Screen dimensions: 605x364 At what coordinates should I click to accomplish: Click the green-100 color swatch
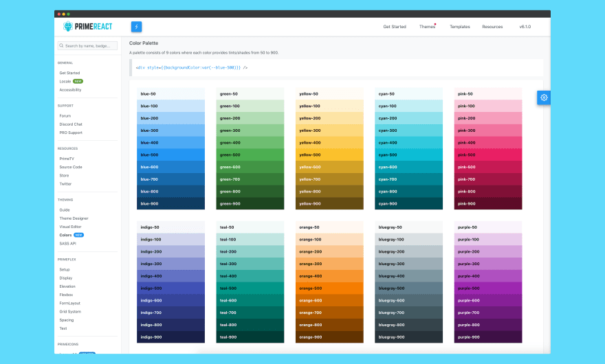(x=250, y=106)
